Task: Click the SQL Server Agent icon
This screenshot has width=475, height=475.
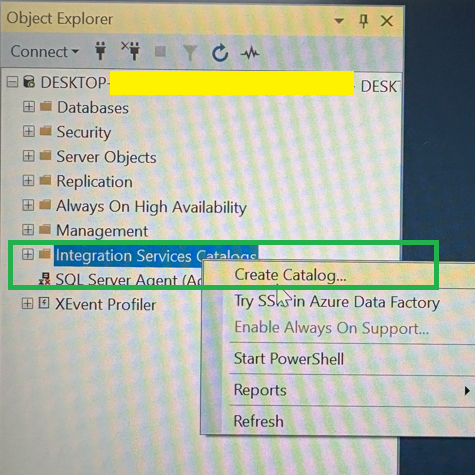Action: 44,279
